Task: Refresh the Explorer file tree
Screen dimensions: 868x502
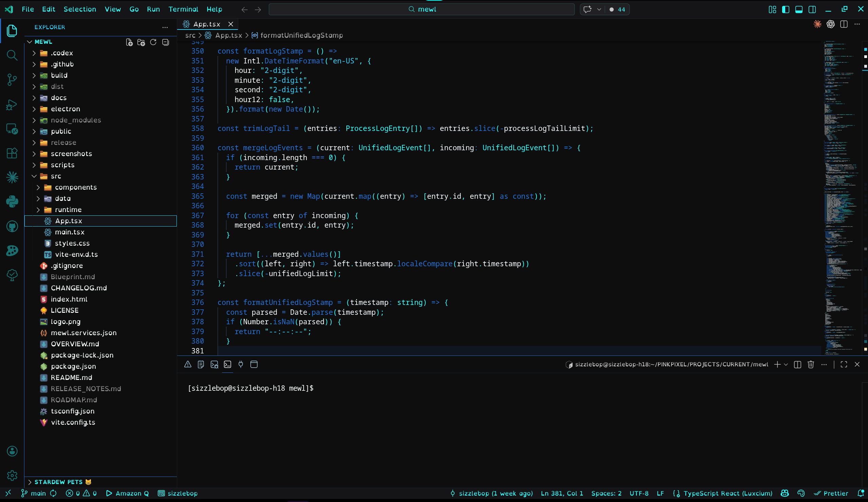Action: point(153,42)
